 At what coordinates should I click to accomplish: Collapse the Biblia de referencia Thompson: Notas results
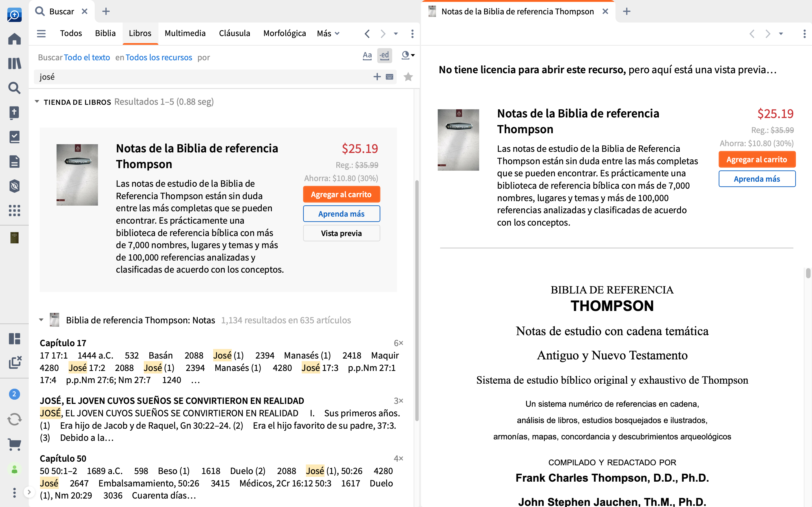(x=41, y=320)
